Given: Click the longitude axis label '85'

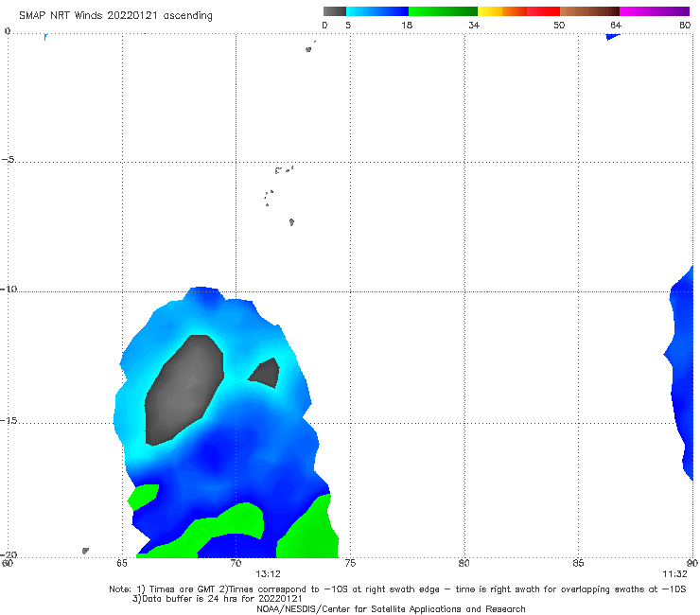Looking at the screenshot, I should 578,563.
